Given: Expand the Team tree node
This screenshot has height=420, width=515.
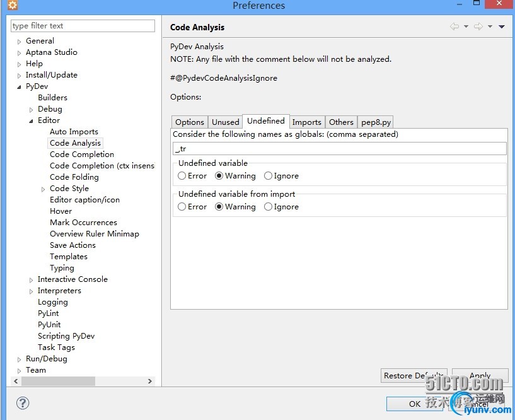Looking at the screenshot, I should (x=19, y=371).
